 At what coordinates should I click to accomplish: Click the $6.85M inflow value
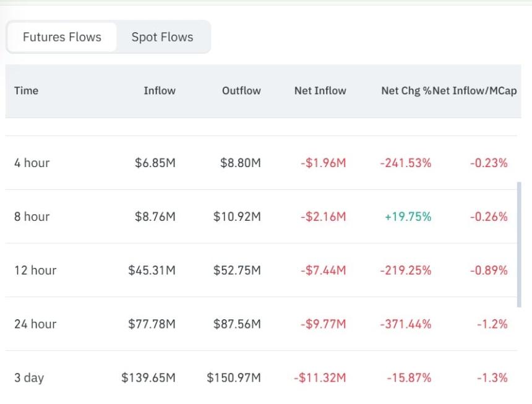[x=155, y=163]
